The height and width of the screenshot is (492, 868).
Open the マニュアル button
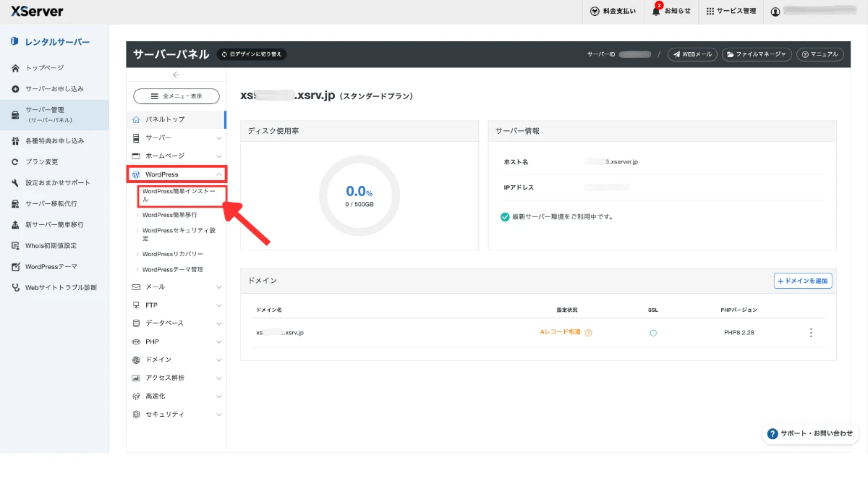coord(820,54)
